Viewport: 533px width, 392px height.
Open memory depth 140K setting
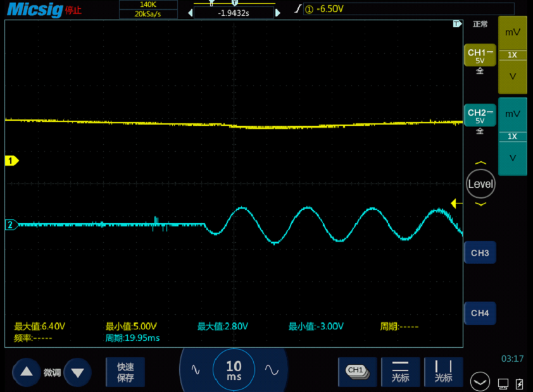(148, 4)
